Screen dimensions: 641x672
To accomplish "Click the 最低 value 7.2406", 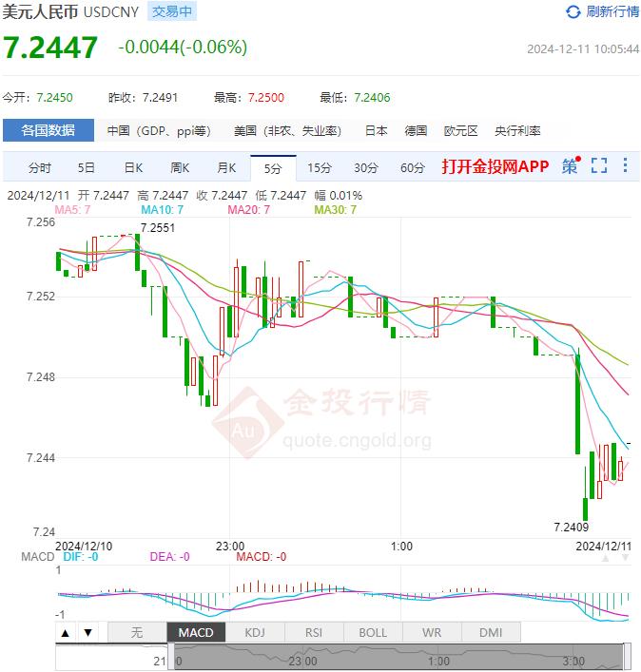I will coord(372,98).
